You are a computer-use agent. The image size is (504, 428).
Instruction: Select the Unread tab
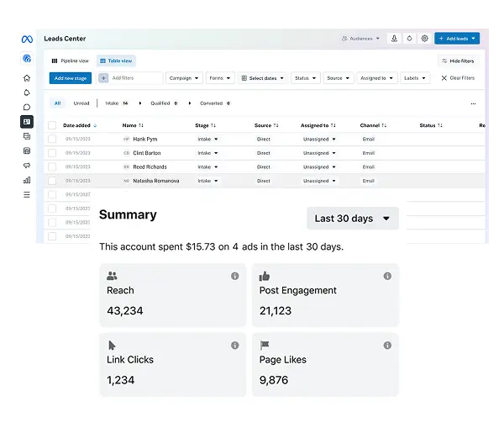[81, 103]
